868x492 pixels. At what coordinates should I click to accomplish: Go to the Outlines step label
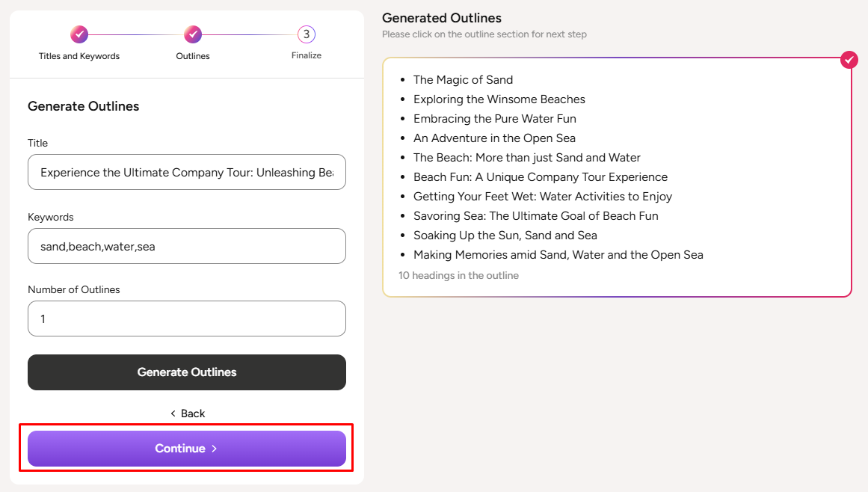pos(193,56)
